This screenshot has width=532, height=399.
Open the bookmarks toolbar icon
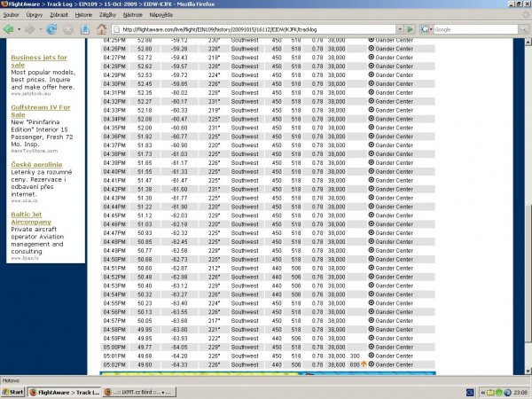[x=84, y=29]
